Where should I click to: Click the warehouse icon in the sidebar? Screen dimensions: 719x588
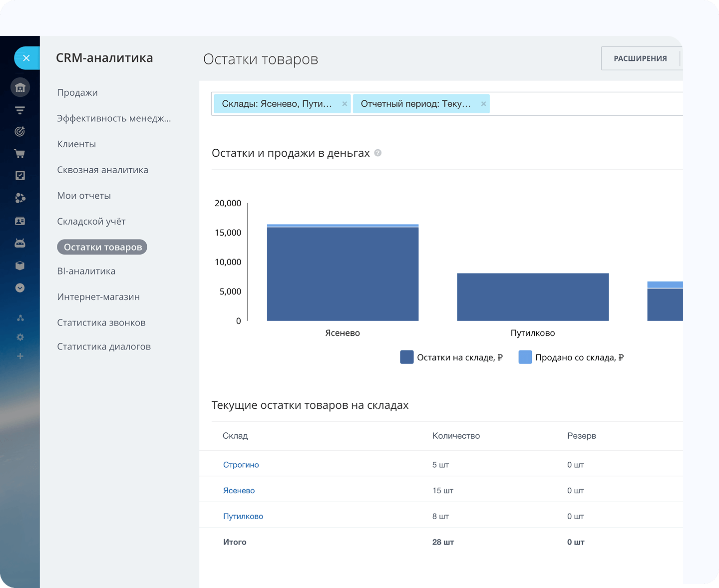point(20,88)
